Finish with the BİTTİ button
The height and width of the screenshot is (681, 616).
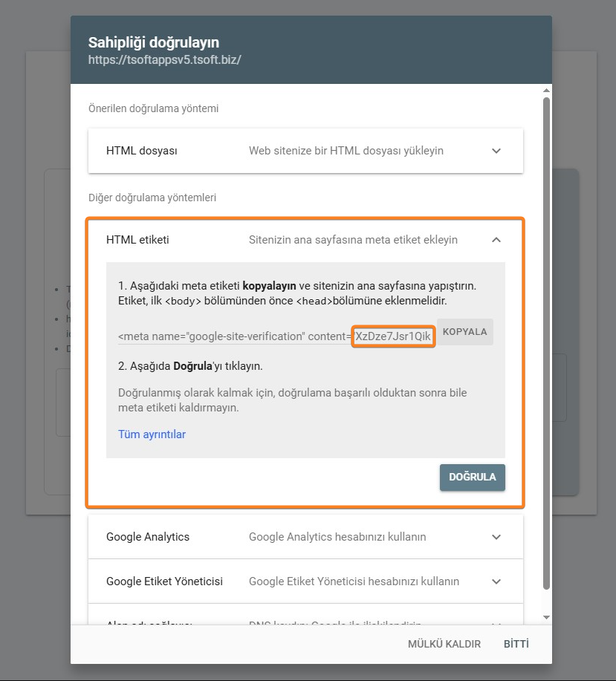(x=516, y=643)
